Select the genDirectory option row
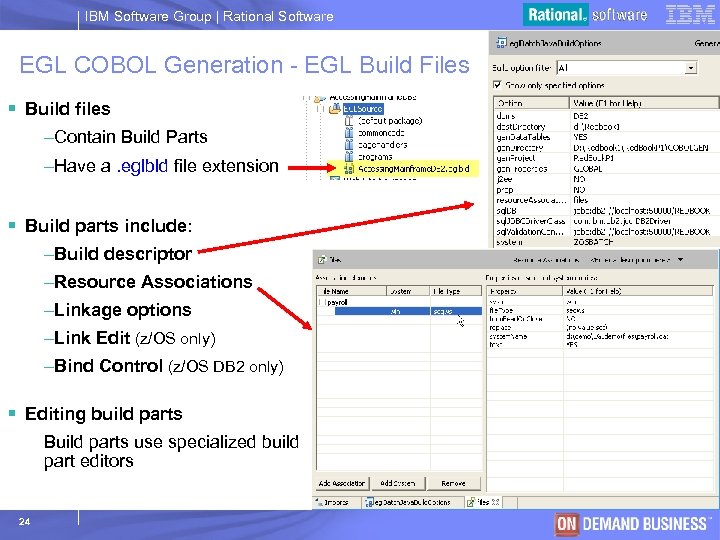Image resolution: width=720 pixels, height=540 pixels. click(x=606, y=147)
